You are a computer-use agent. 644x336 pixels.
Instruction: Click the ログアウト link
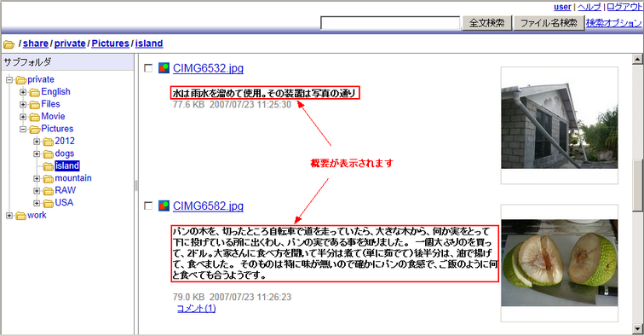click(624, 7)
